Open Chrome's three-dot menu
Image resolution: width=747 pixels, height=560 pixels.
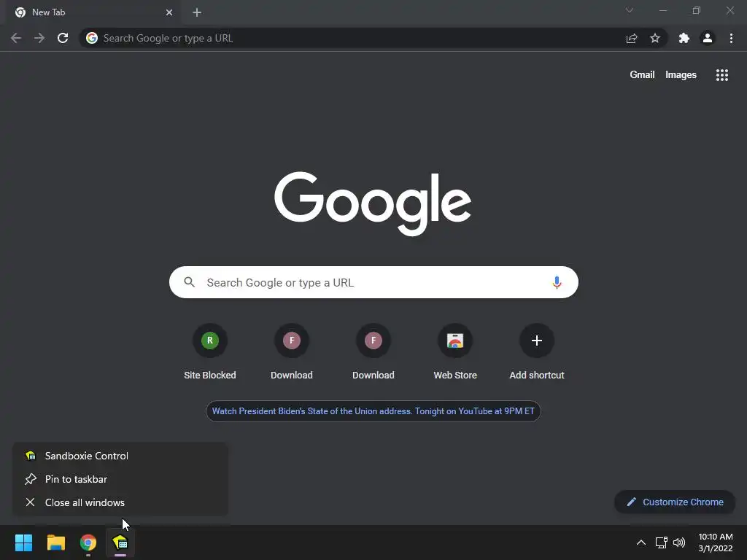[731, 38]
